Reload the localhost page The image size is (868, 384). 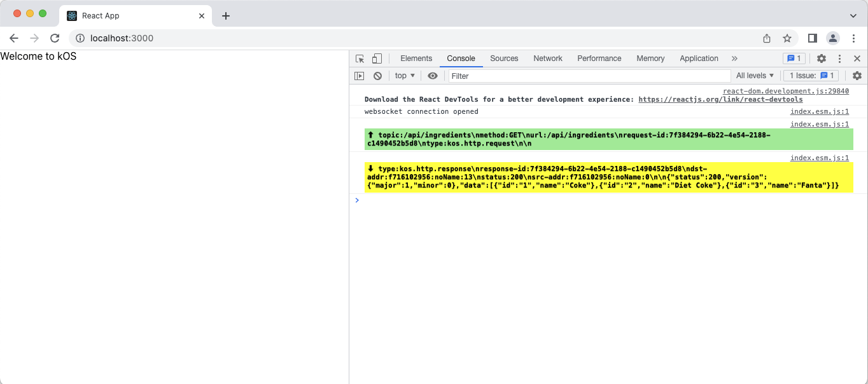coord(55,38)
